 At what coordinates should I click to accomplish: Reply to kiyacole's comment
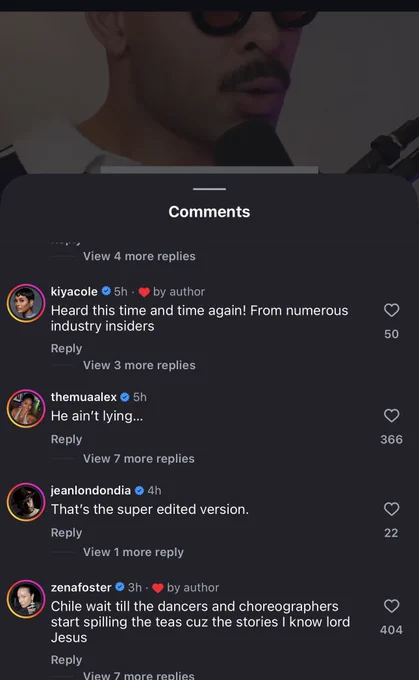coord(66,348)
